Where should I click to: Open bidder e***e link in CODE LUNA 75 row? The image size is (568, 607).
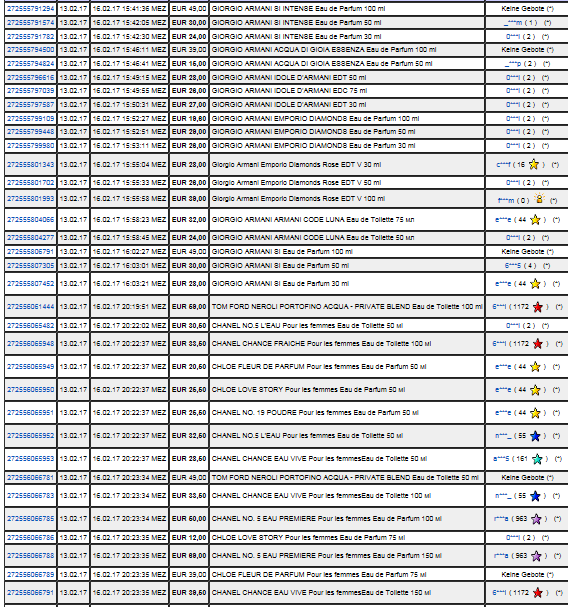(x=503, y=219)
